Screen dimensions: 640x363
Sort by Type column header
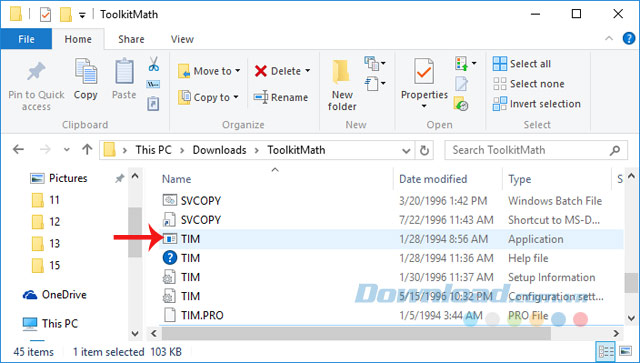click(520, 179)
